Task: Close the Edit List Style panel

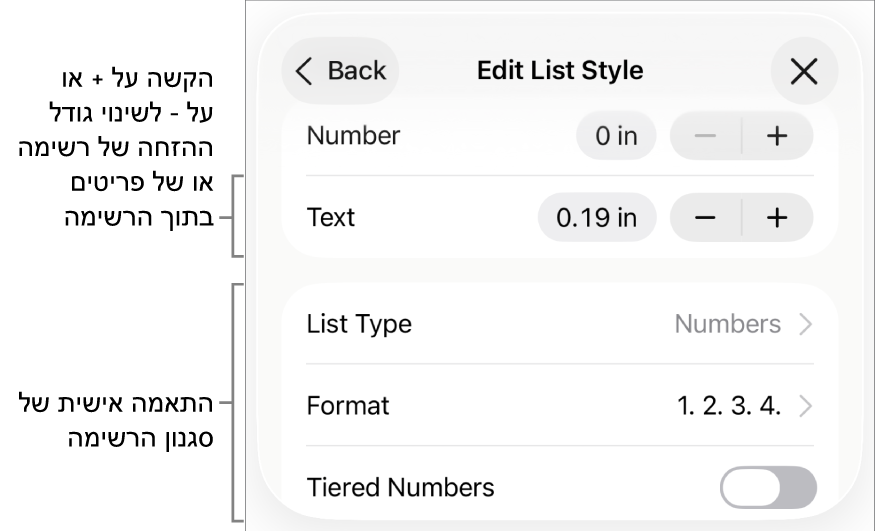Action: coord(804,71)
